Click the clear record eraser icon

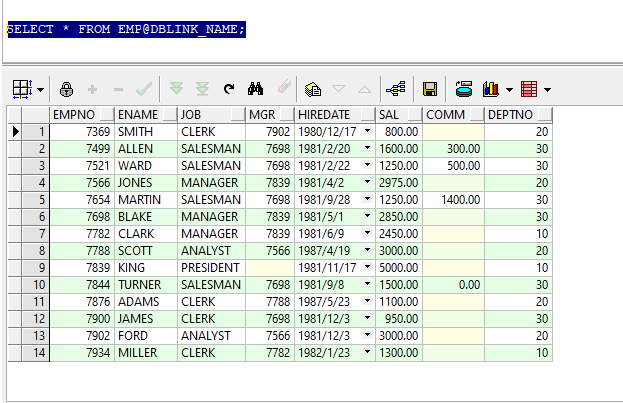pyautogui.click(x=284, y=87)
